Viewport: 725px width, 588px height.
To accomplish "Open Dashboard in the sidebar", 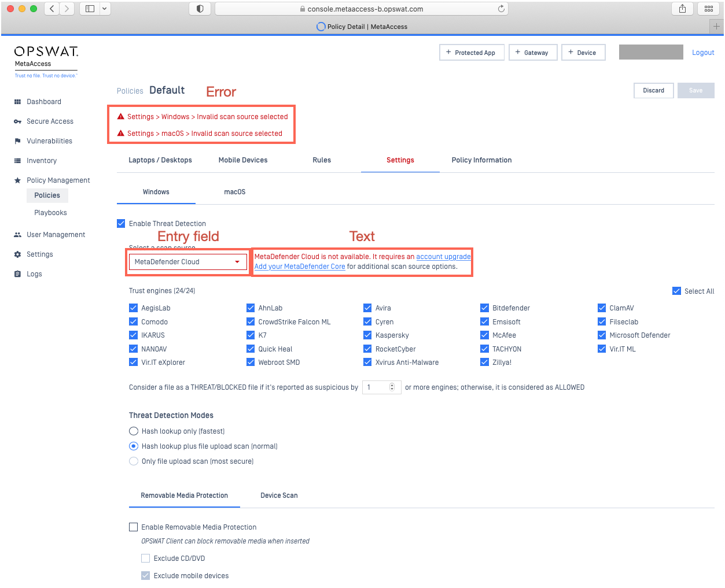I will click(x=44, y=102).
